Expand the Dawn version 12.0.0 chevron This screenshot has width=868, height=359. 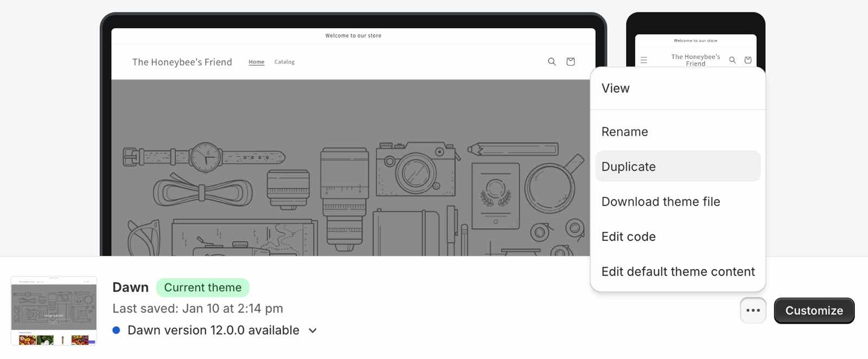coord(312,331)
